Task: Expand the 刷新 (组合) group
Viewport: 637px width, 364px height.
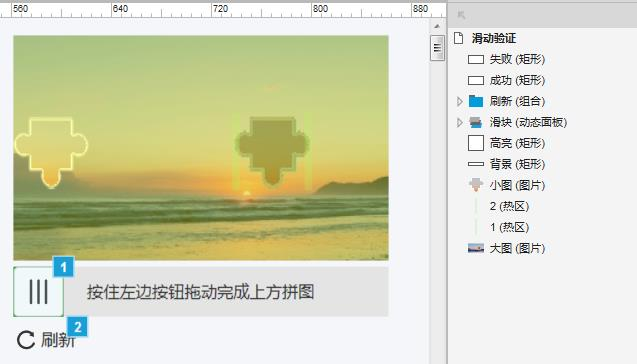Action: tap(459, 101)
